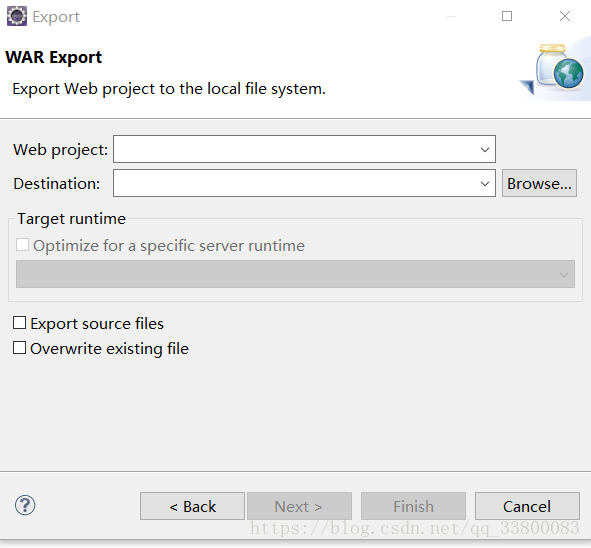Viewport: 591px width, 548px height.
Task: Go back with the < Back button
Action: (x=192, y=506)
